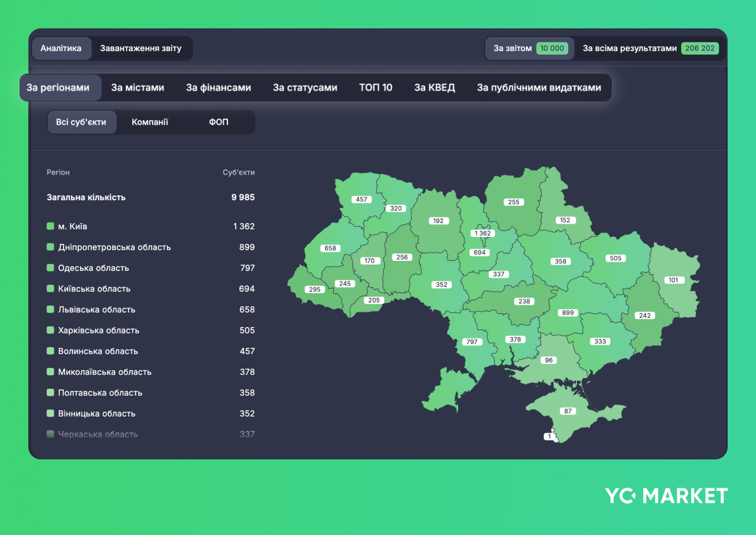This screenshot has height=535, width=756.
Task: Click map label 457 on Volyn region
Action: 362,199
